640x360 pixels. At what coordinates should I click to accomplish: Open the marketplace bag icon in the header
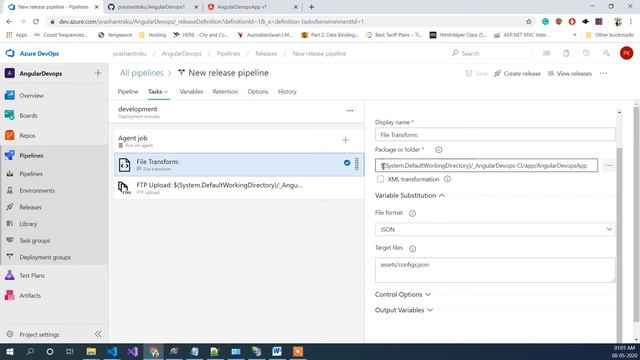(566, 53)
